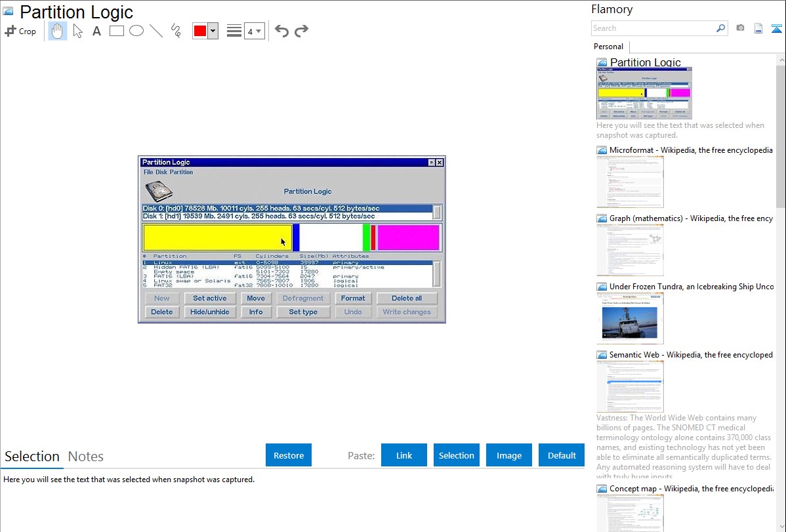The height and width of the screenshot is (532, 786).
Task: Pick the text annotation tool
Action: pyautogui.click(x=96, y=31)
